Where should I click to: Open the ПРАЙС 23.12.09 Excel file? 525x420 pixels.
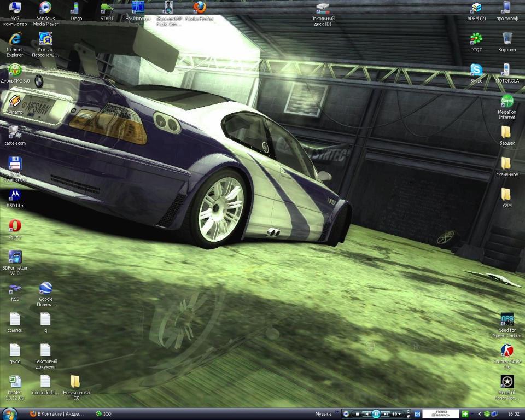pyautogui.click(x=15, y=388)
